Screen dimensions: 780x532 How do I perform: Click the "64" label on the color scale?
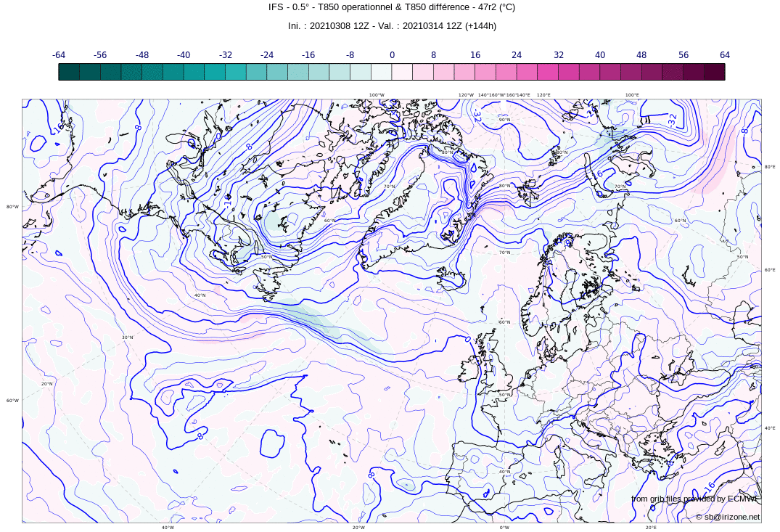[725, 54]
